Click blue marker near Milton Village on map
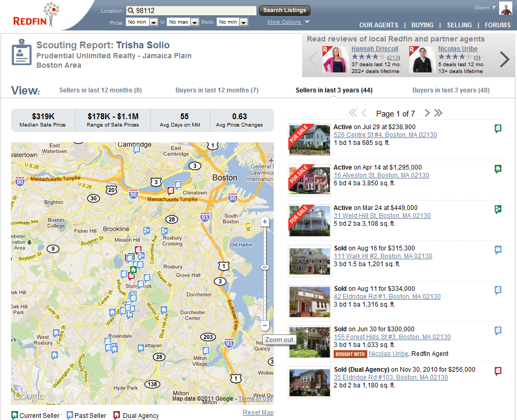Viewport: 517px width, 420px height. click(206, 351)
